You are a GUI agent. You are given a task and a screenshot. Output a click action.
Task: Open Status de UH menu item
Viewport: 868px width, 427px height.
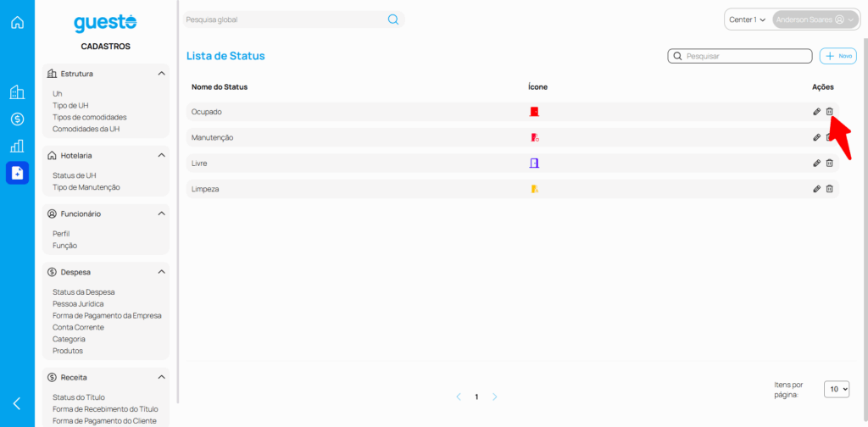pyautogui.click(x=75, y=175)
